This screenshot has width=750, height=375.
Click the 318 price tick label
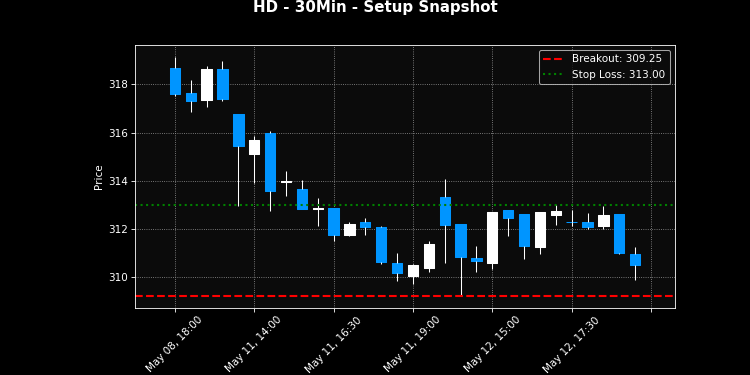tap(118, 85)
